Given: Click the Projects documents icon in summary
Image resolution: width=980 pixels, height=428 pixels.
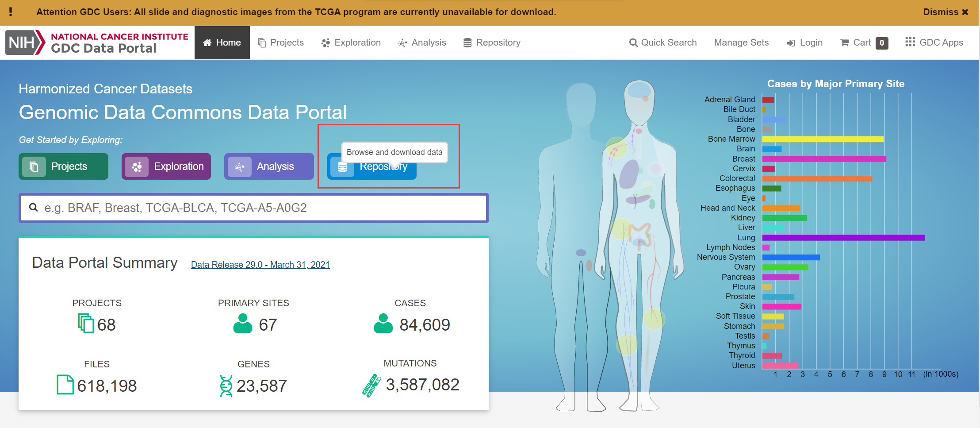Looking at the screenshot, I should [86, 323].
